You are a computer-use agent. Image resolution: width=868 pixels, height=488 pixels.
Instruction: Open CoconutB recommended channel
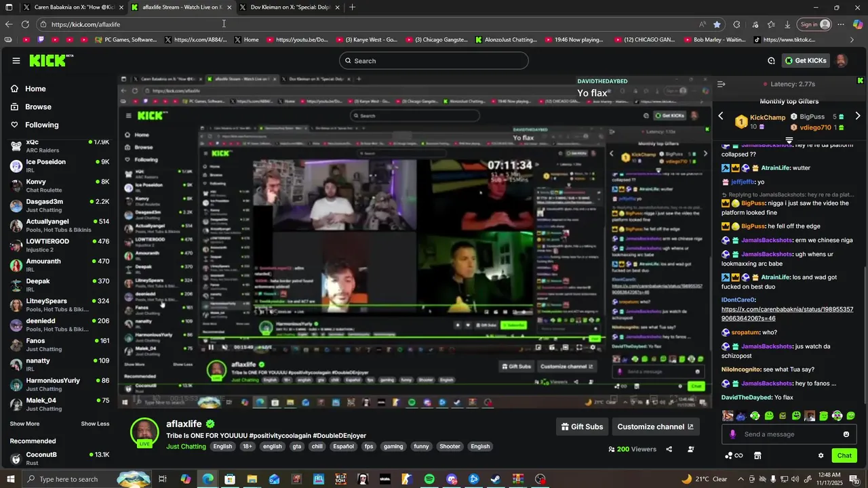click(60, 459)
